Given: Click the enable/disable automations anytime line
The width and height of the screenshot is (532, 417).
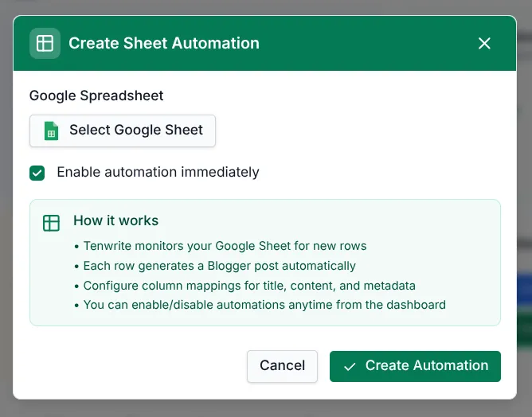Looking at the screenshot, I should tap(264, 305).
